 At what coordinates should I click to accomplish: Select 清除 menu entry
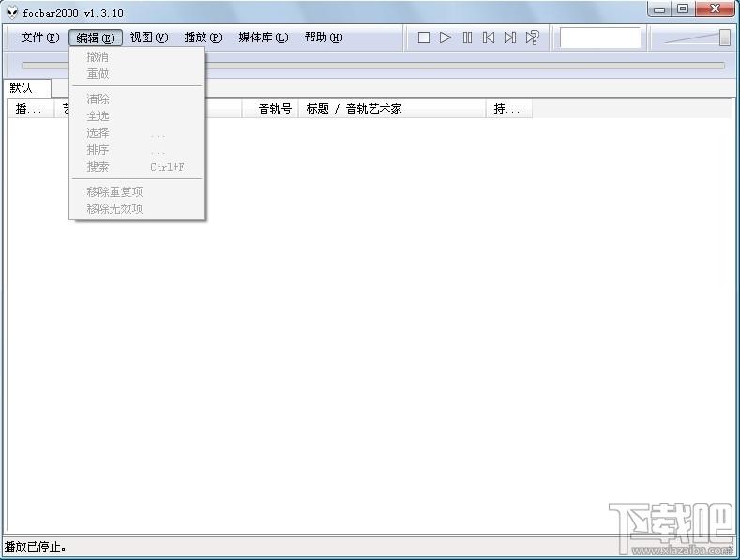[x=137, y=98]
